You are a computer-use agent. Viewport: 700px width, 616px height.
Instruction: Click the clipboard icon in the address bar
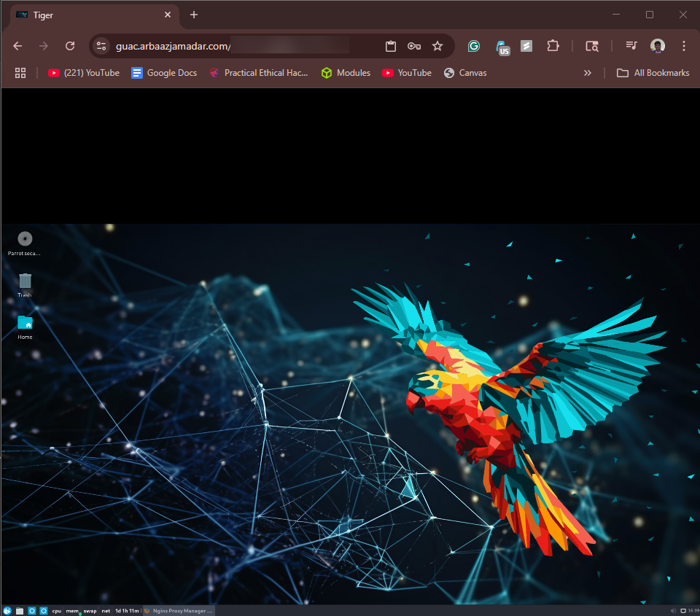[391, 46]
